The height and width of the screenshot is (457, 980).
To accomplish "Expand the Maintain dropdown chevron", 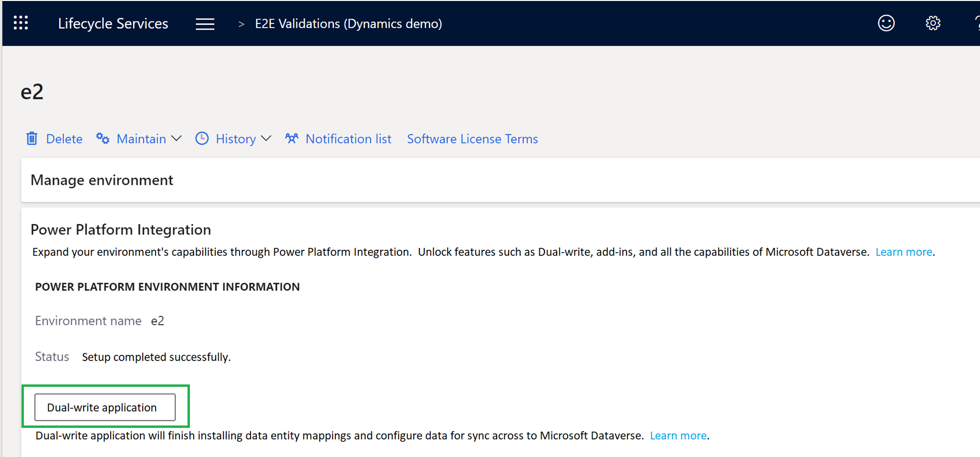I will click(x=177, y=139).
